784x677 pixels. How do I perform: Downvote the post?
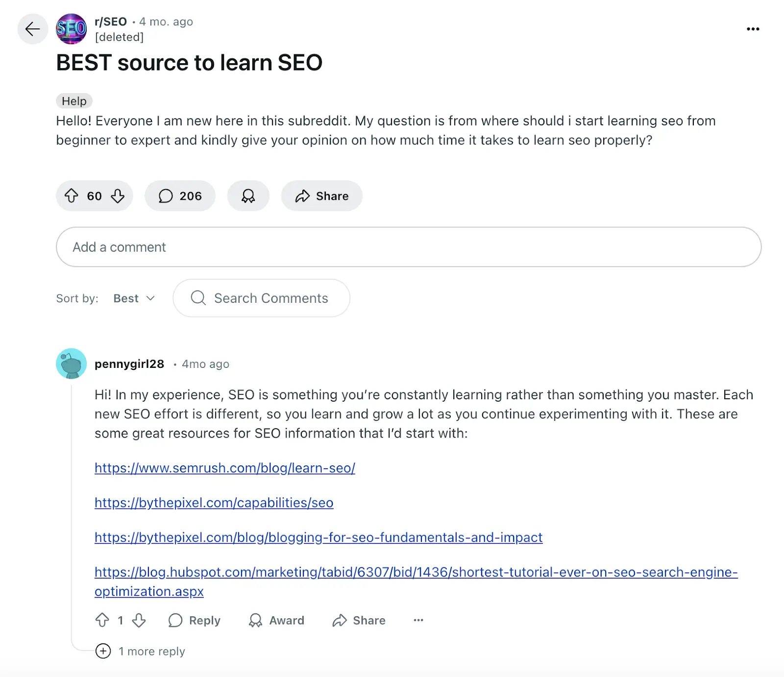[118, 196]
